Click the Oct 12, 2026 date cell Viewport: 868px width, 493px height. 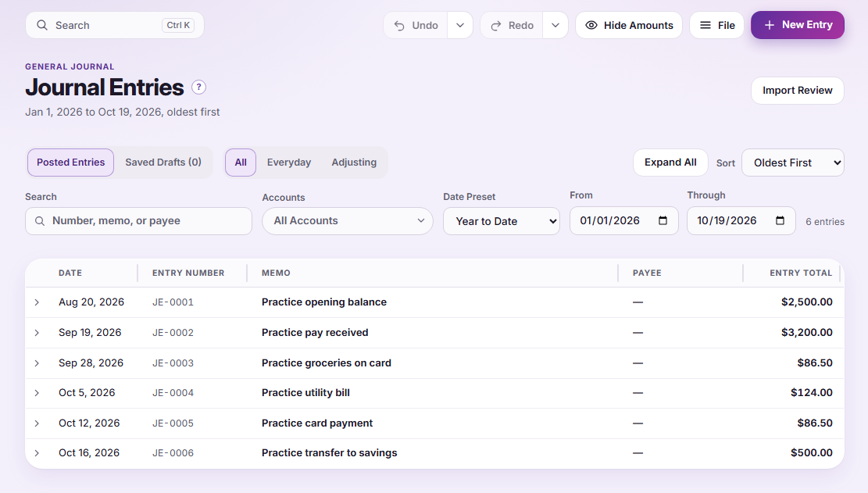[89, 423]
